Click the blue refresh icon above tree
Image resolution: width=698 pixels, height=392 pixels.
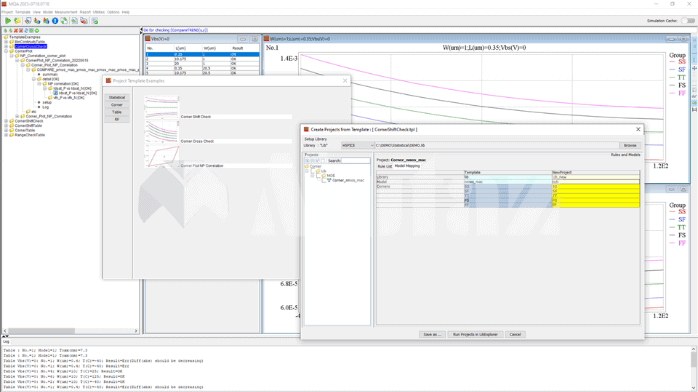coord(26,31)
